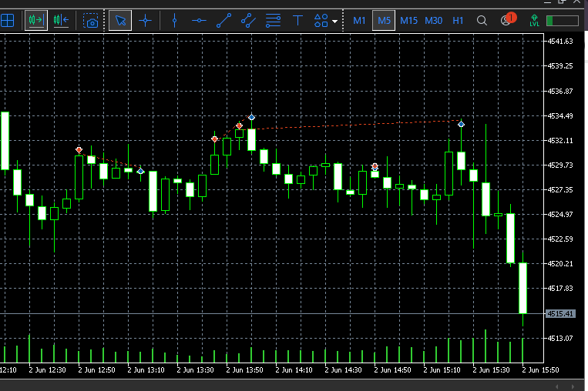Click the 4532.11 price label
Image resolution: width=588 pixels, height=391 pixels.
pyautogui.click(x=560, y=140)
